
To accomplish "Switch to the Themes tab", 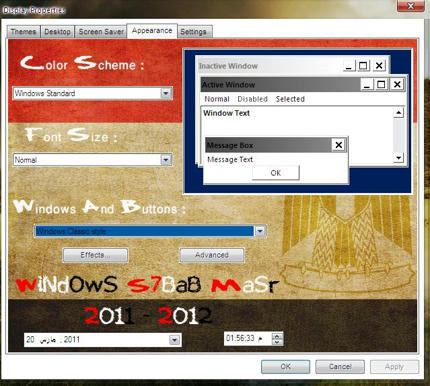I will pos(24,32).
